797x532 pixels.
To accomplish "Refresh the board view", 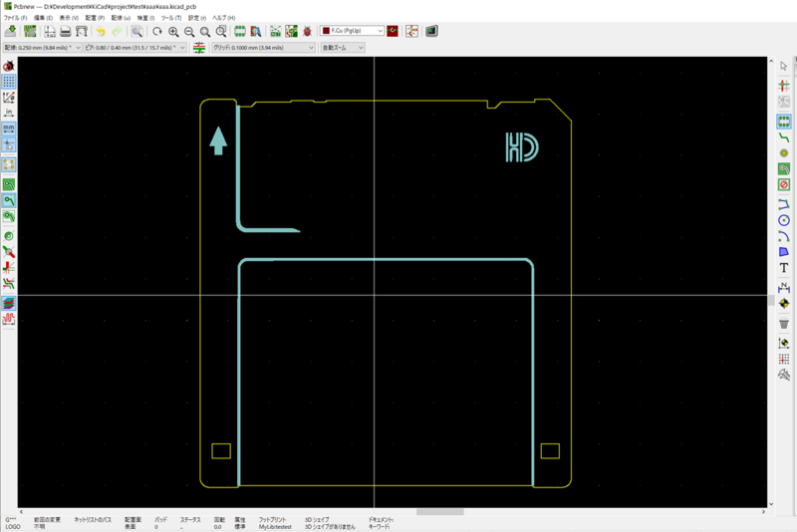I will tap(157, 32).
